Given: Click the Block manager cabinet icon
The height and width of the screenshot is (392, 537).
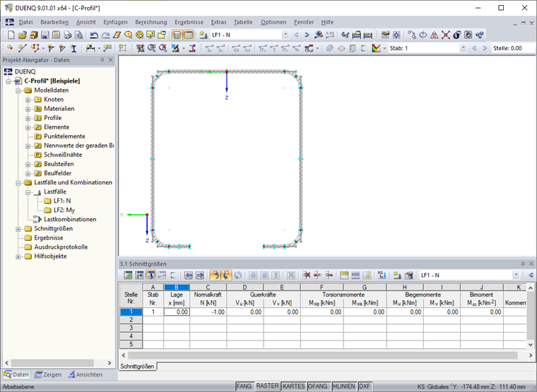Looking at the screenshot, I should (34, 35).
